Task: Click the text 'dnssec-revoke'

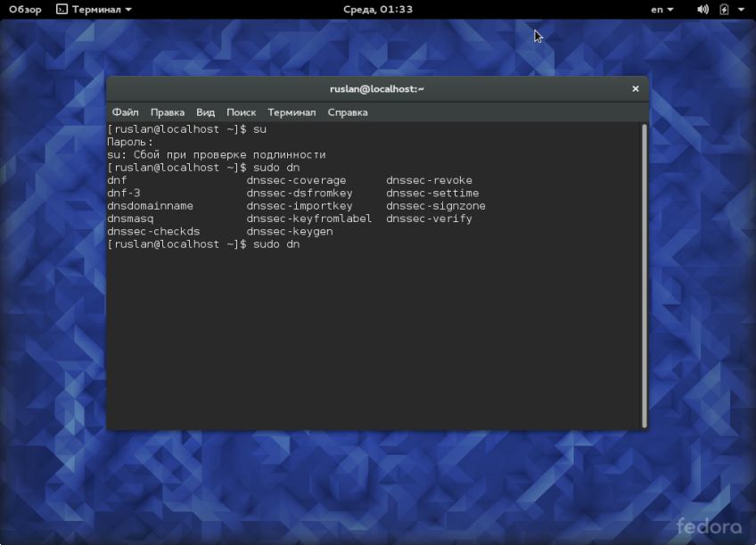Action: [x=429, y=180]
